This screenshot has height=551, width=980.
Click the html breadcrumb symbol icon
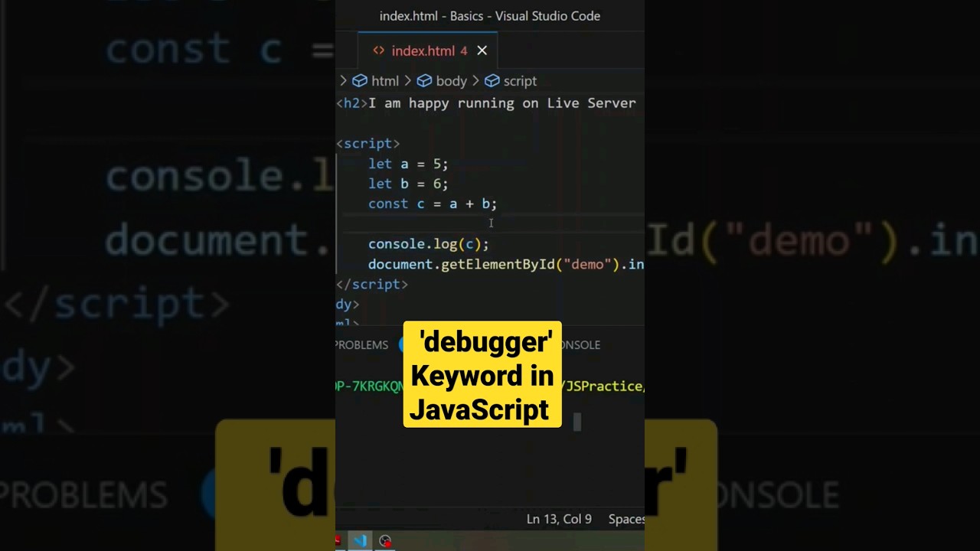pos(360,80)
